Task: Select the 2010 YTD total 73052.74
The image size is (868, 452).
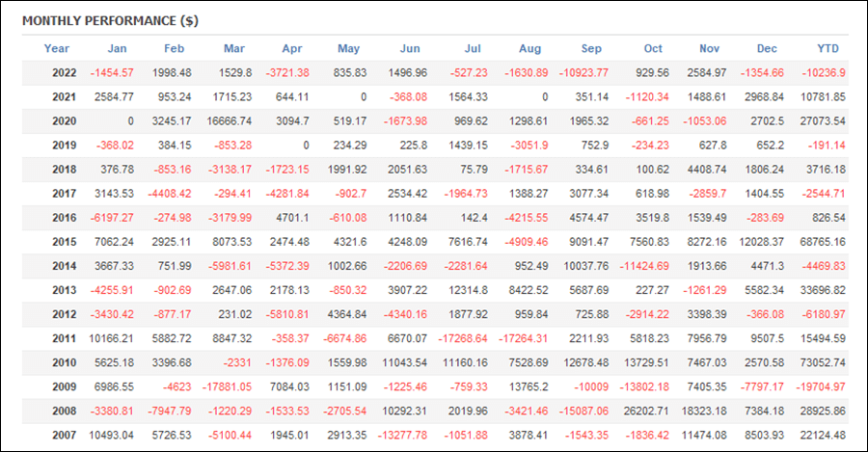Action: click(821, 362)
